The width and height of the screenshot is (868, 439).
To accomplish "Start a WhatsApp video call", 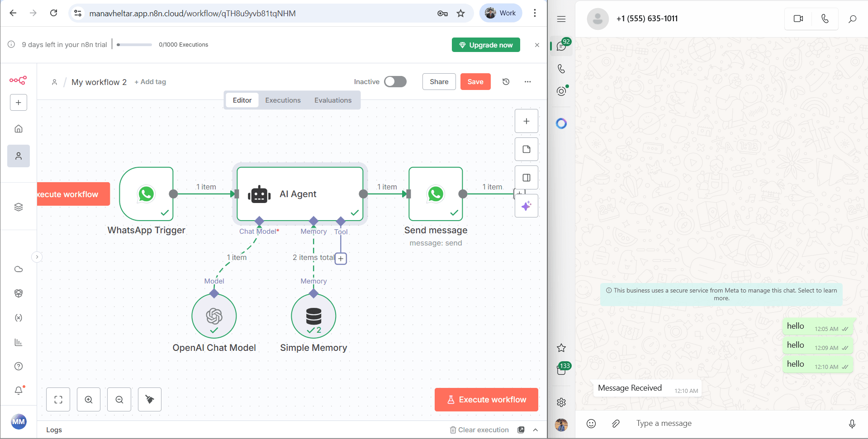I will click(x=798, y=19).
